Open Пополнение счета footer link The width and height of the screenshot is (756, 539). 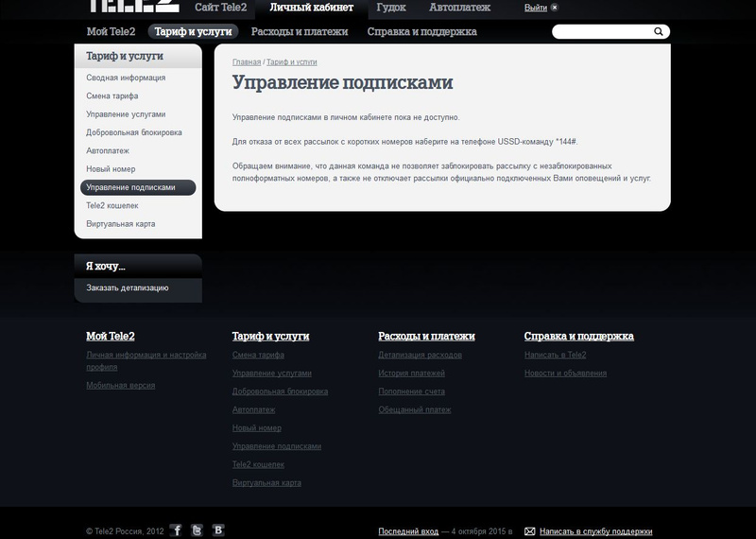point(411,391)
